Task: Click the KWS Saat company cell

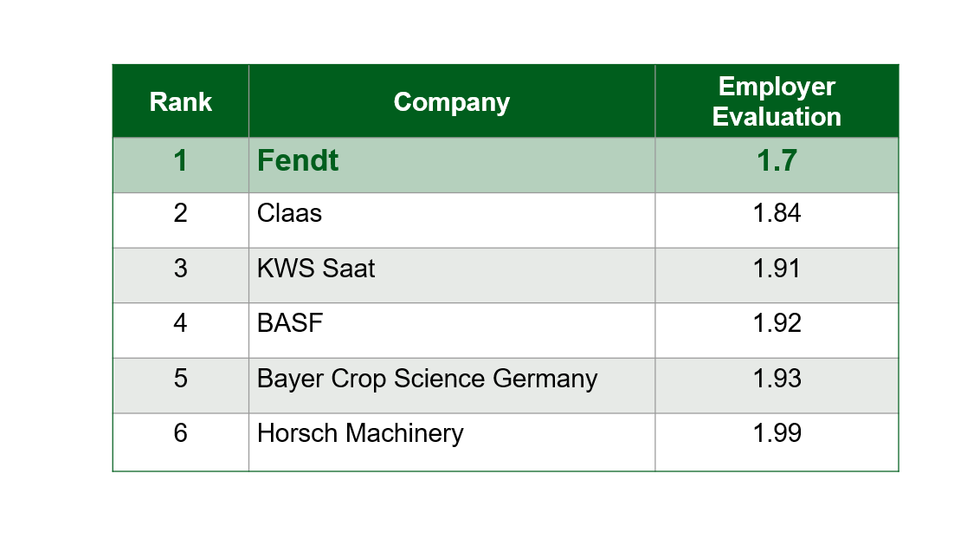Action: pyautogui.click(x=316, y=269)
